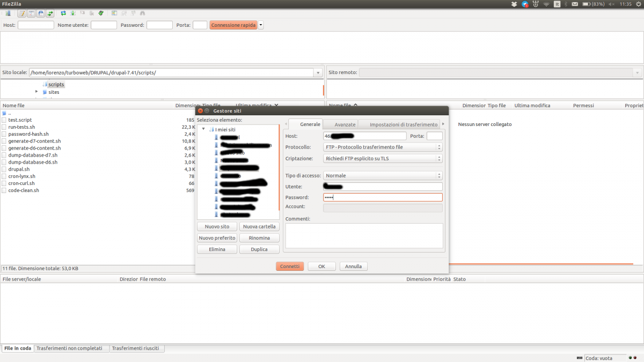Image resolution: width=644 pixels, height=362 pixels.
Task: Click the Telegram icon in system tray
Action: [525, 4]
